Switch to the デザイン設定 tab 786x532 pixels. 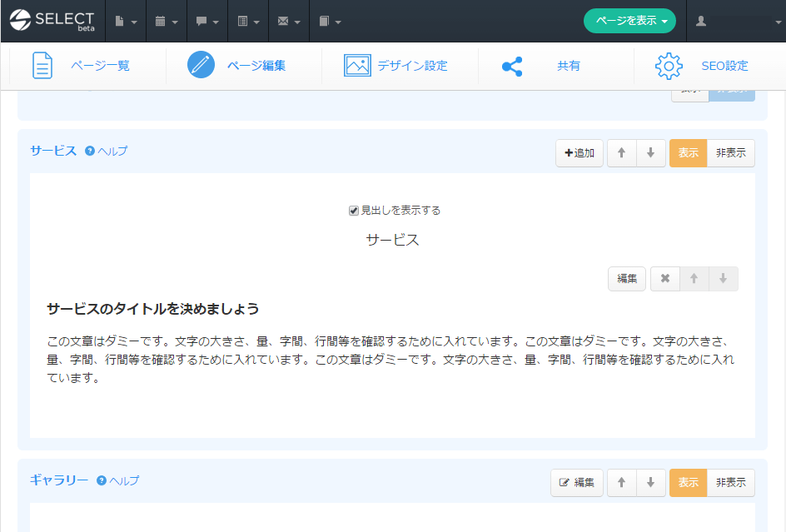pos(396,66)
